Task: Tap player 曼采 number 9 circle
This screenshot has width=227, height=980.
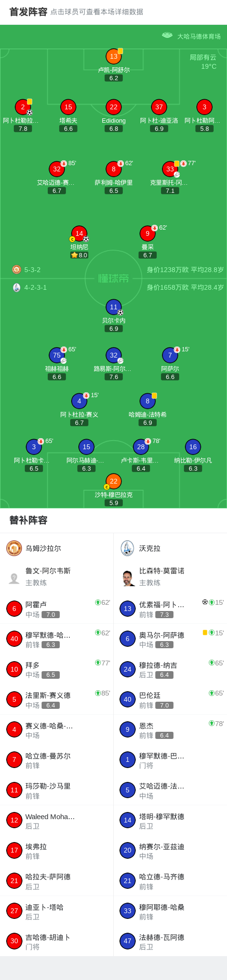Action: (x=147, y=233)
